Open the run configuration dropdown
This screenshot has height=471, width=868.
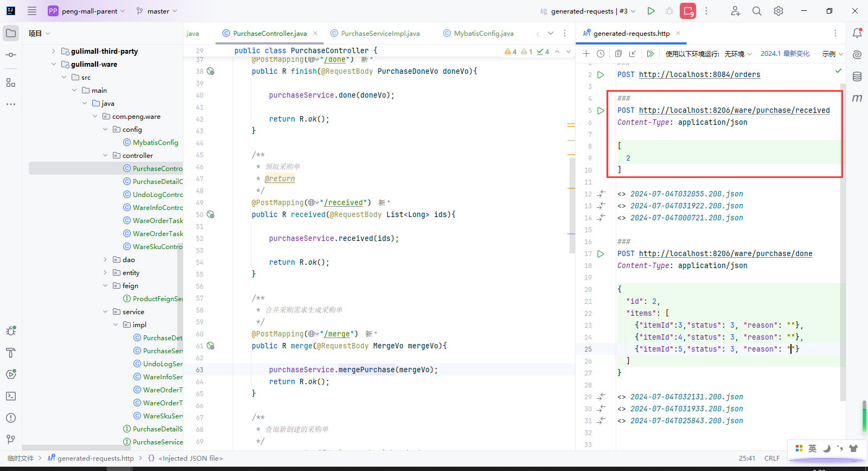click(588, 11)
